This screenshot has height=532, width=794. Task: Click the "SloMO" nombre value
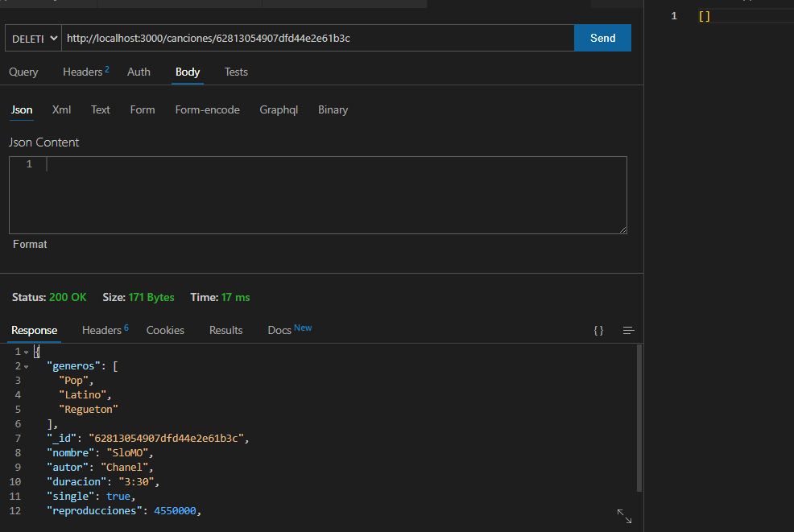127,452
